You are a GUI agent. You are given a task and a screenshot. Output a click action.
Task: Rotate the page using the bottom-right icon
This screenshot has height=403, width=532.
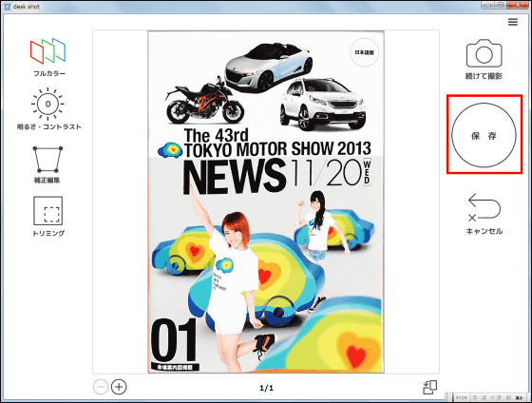429,388
